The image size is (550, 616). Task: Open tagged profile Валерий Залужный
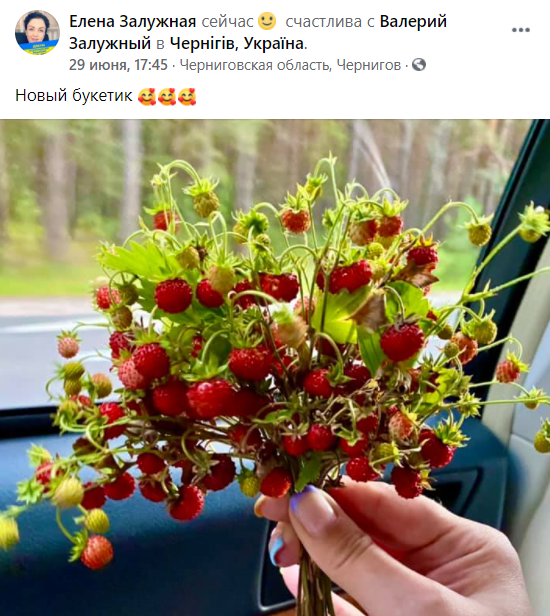tap(258, 32)
